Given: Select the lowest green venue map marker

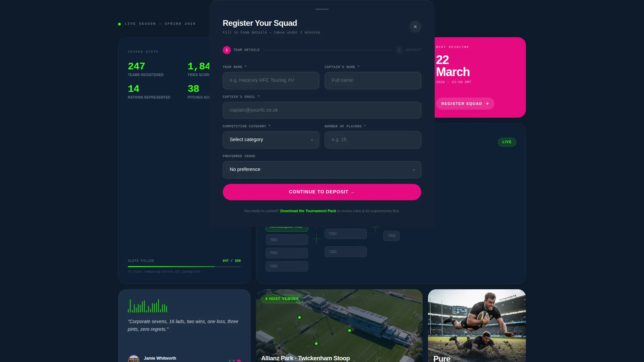Looking at the screenshot, I should coord(316,344).
